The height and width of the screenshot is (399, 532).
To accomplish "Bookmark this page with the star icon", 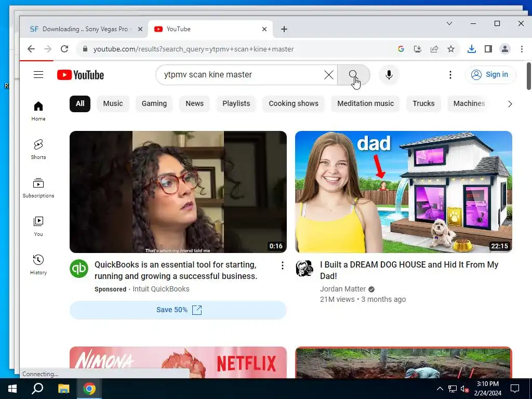I will pyautogui.click(x=451, y=49).
